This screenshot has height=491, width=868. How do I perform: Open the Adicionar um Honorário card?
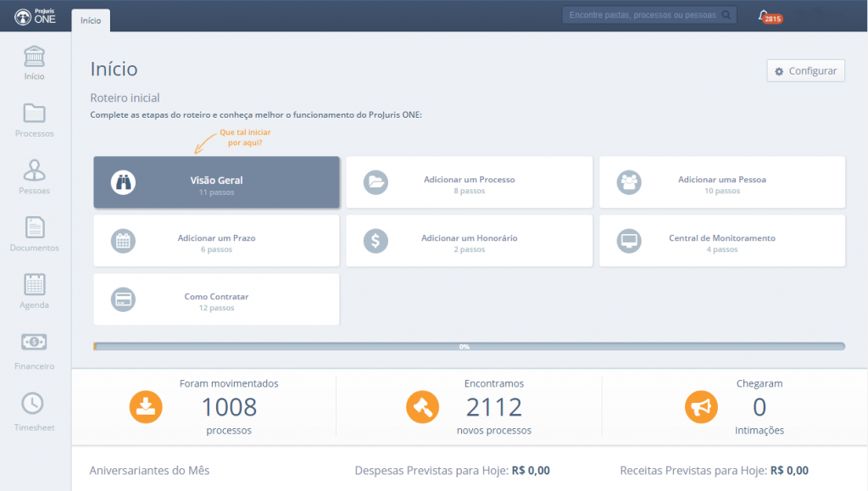[469, 241]
